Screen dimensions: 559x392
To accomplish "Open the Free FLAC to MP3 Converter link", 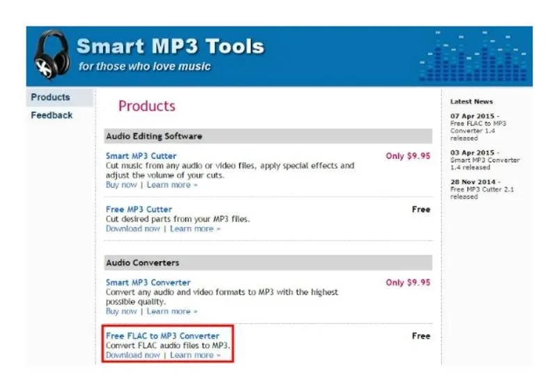I will click(x=162, y=336).
